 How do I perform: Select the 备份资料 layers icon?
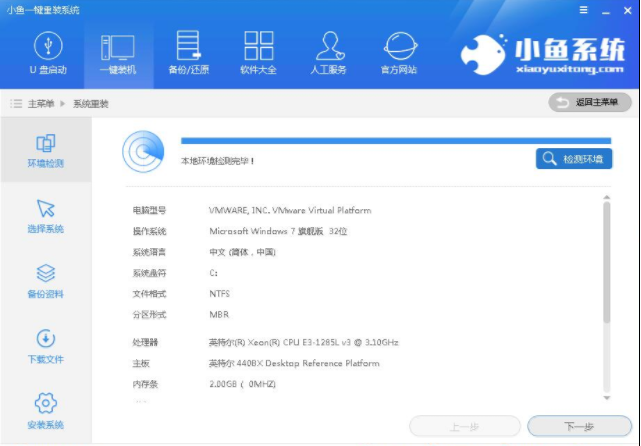coord(45,273)
